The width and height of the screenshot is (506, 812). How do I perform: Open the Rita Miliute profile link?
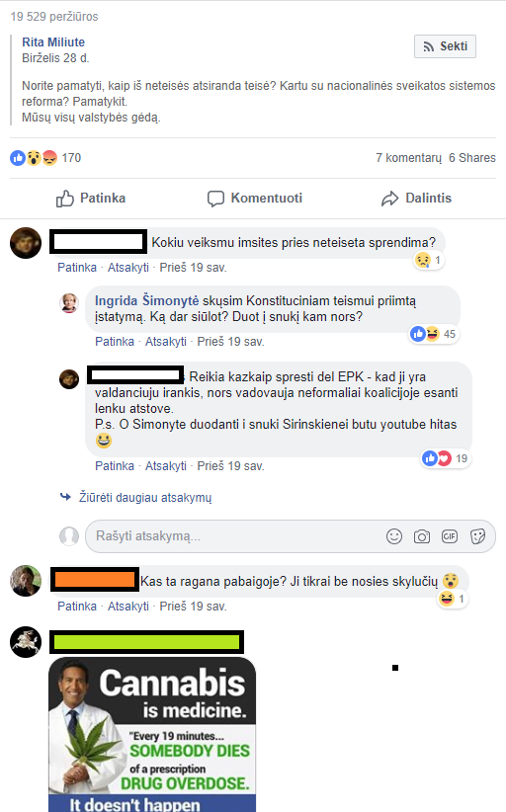(x=53, y=41)
